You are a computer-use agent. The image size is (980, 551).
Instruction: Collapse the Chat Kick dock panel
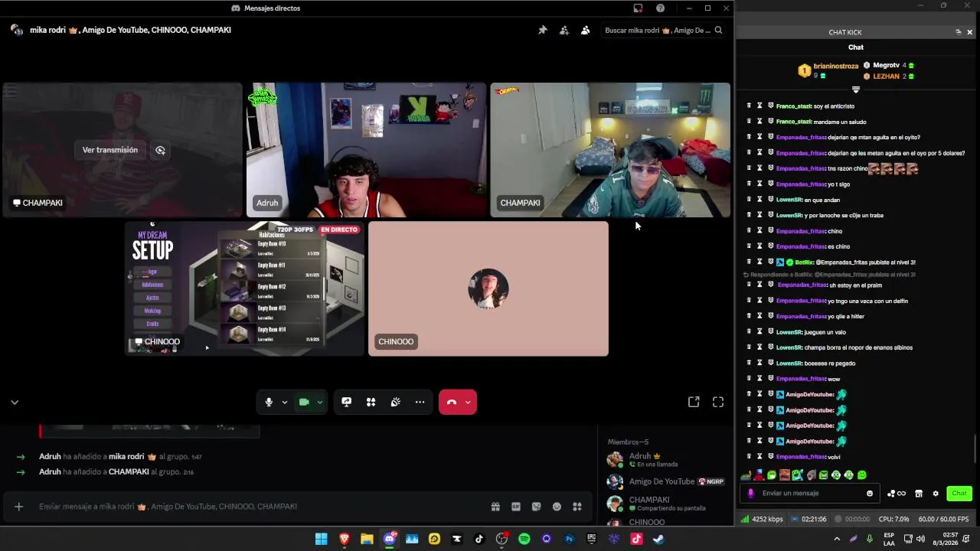[x=959, y=32]
